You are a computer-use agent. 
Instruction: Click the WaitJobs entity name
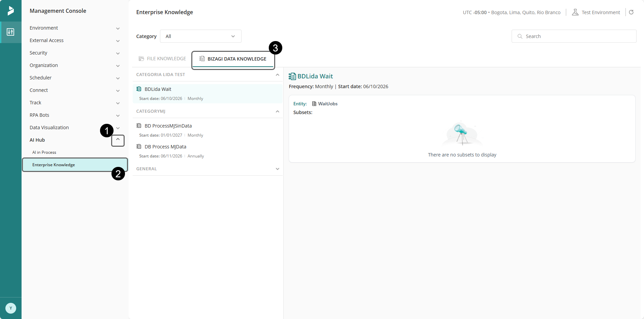tap(328, 104)
